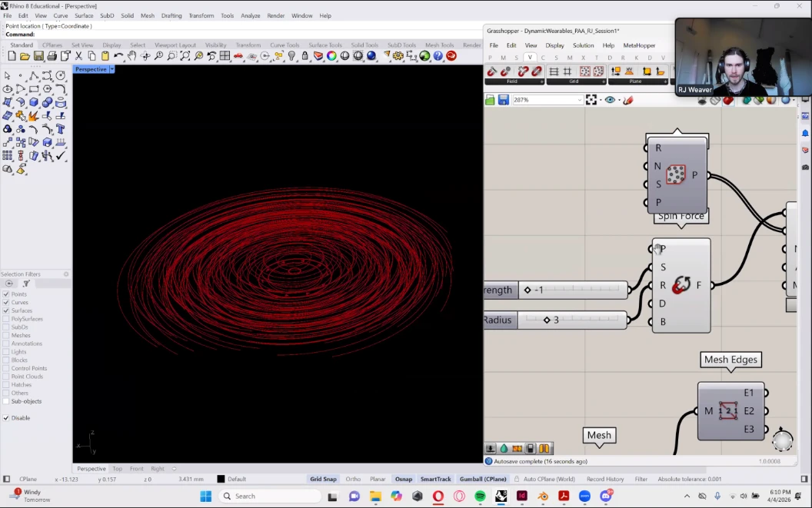The image size is (812, 508).
Task: Open the Perspective viewport dropdown arrow
Action: (111, 69)
